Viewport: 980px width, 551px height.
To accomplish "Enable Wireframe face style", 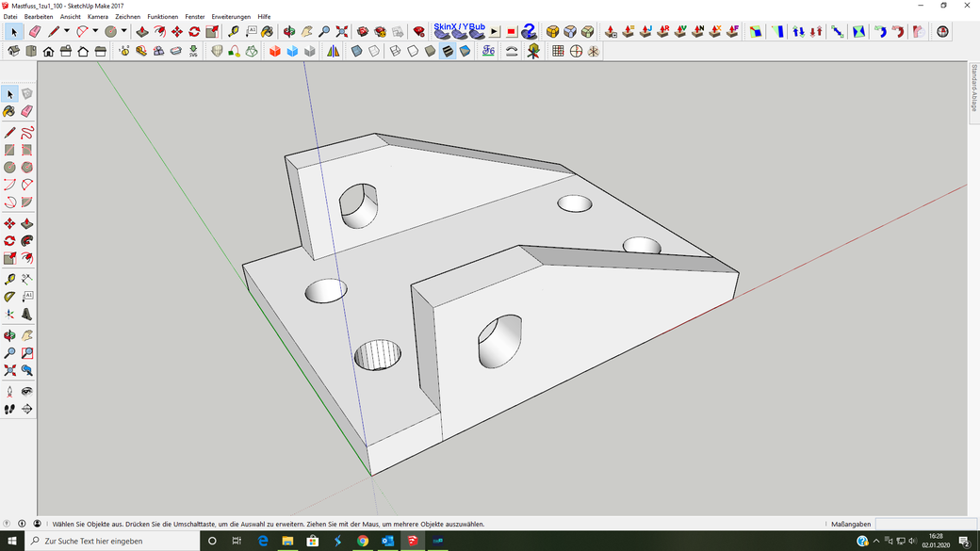I will 395,51.
